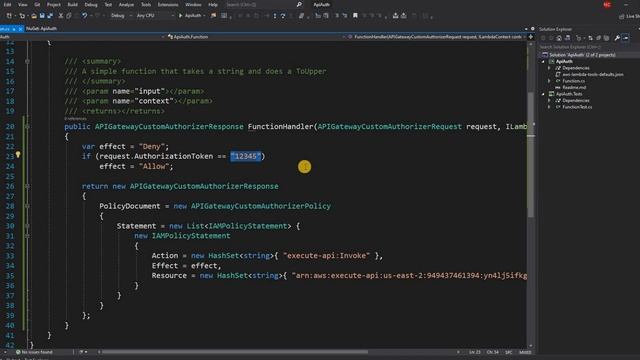Click the Properties wrench icon in Solution Explorer
The height and width of the screenshot is (360, 640).
(617, 38)
